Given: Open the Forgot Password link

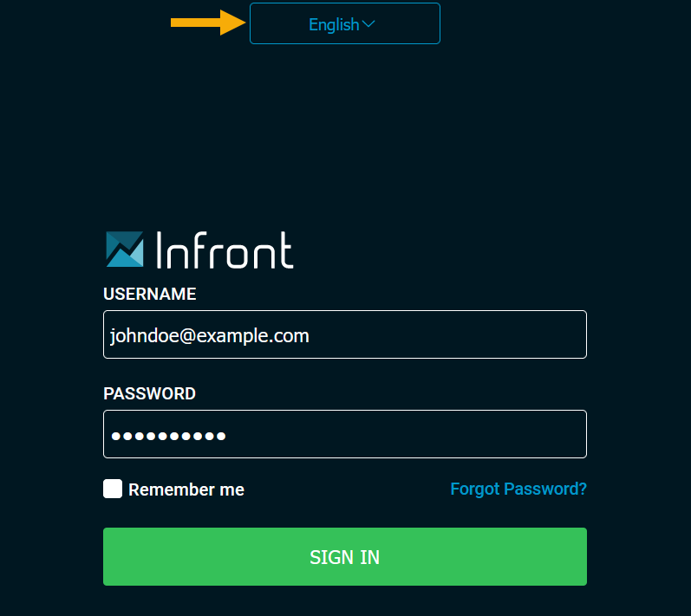Looking at the screenshot, I should point(518,489).
